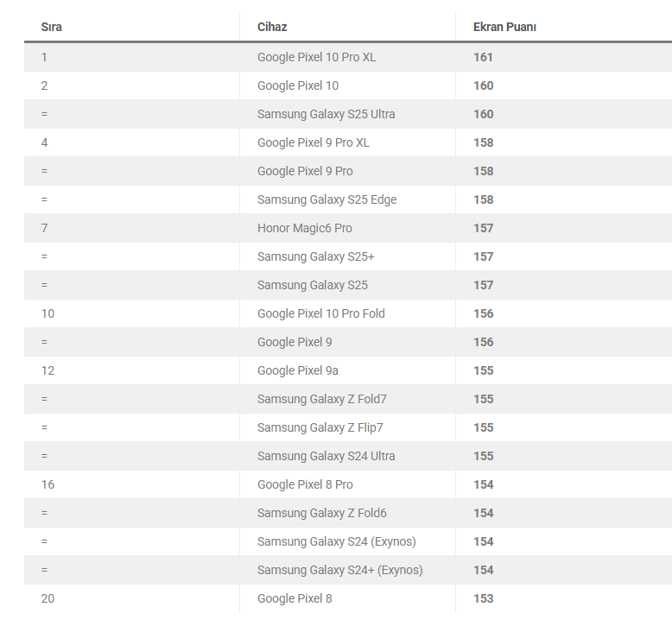This screenshot has height=626, width=672.
Task: Open the Google Pixel 10 Pro XL entry
Action: click(316, 57)
